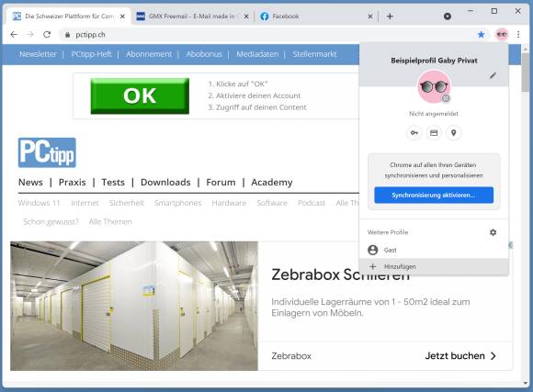533x392 pixels.
Task: Click Jetzt buchen in the Zebrabox ad
Action: [x=455, y=356]
